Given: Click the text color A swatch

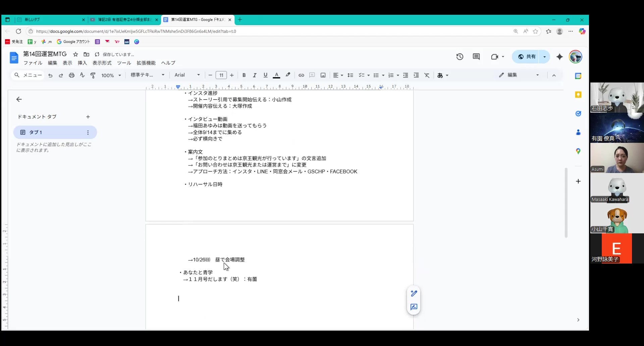Looking at the screenshot, I should 276,75.
